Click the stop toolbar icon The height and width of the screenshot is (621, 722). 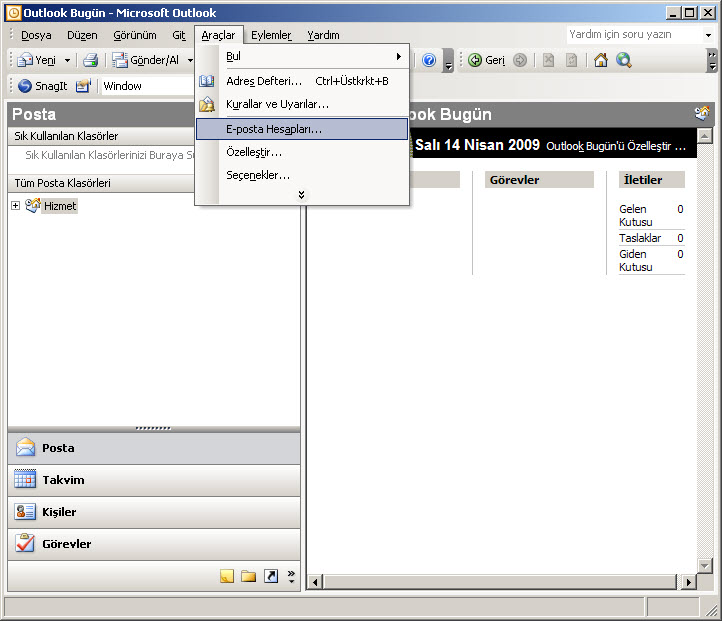point(548,60)
